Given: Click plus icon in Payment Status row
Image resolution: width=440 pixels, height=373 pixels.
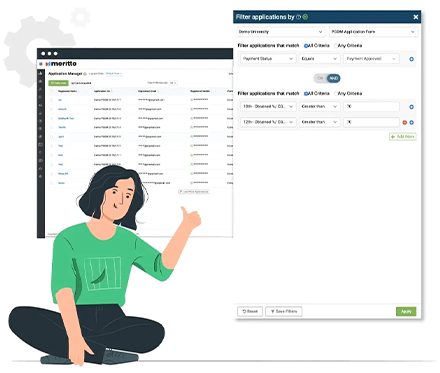Looking at the screenshot, I should tap(411, 59).
